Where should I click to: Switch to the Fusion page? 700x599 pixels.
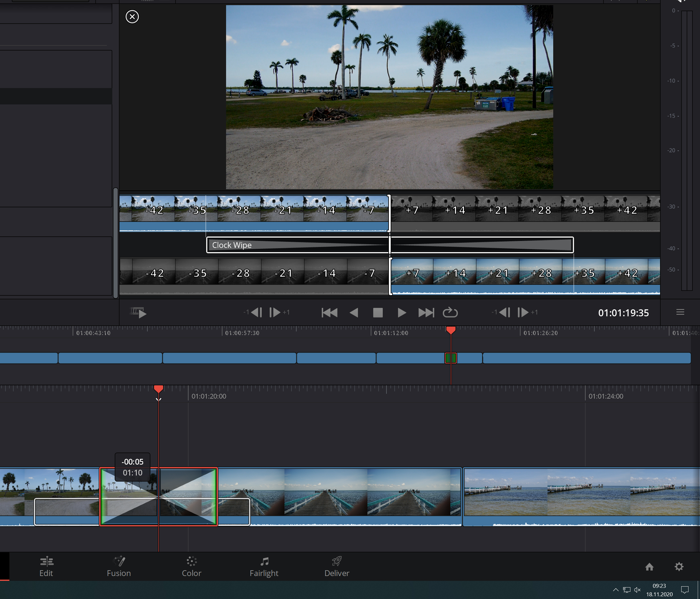(x=119, y=567)
